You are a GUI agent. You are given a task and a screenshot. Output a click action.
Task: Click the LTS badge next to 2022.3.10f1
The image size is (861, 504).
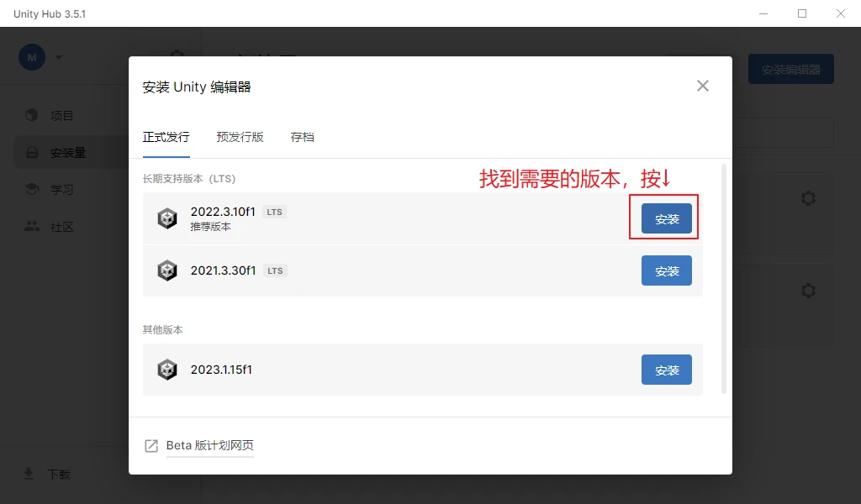[275, 213]
